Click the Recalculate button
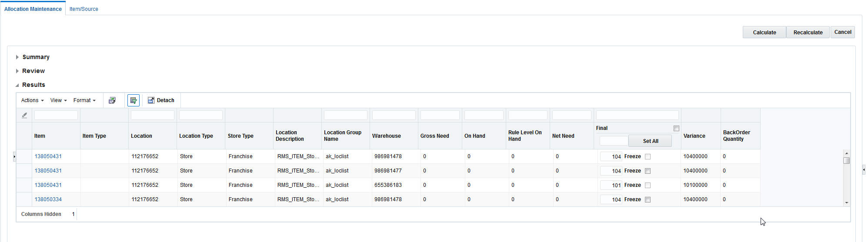868x242 pixels. [808, 32]
